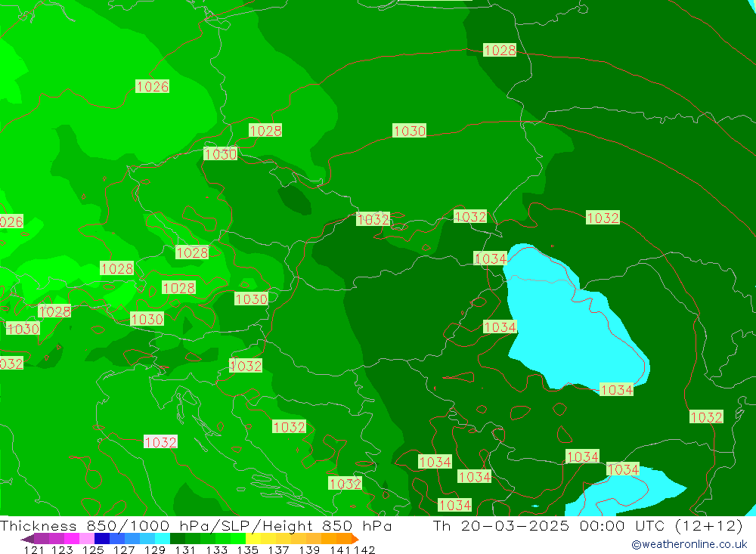The height and width of the screenshot is (554, 756).
Task: Click the 1034 label touching the large cyan region's top
Action: click(x=491, y=258)
